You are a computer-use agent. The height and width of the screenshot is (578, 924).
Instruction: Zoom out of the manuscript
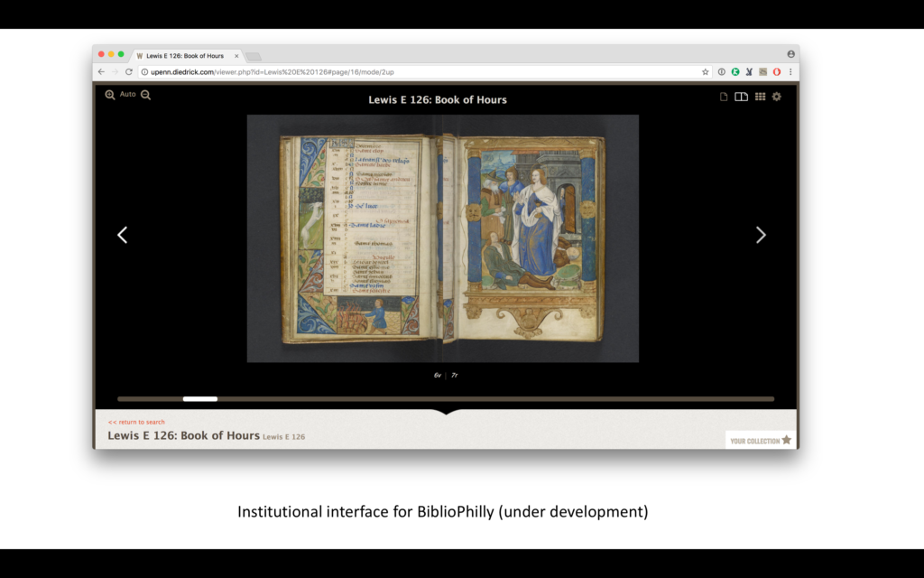tap(145, 95)
